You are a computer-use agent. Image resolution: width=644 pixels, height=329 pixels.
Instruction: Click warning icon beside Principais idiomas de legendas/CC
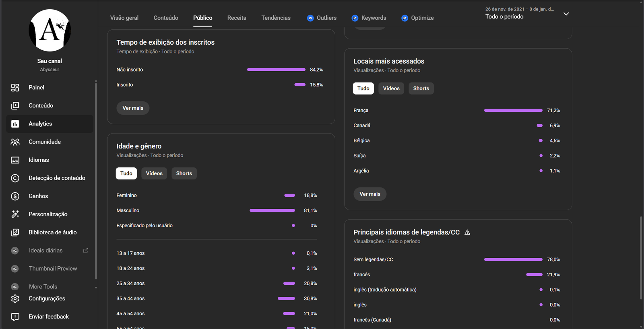pyautogui.click(x=467, y=232)
